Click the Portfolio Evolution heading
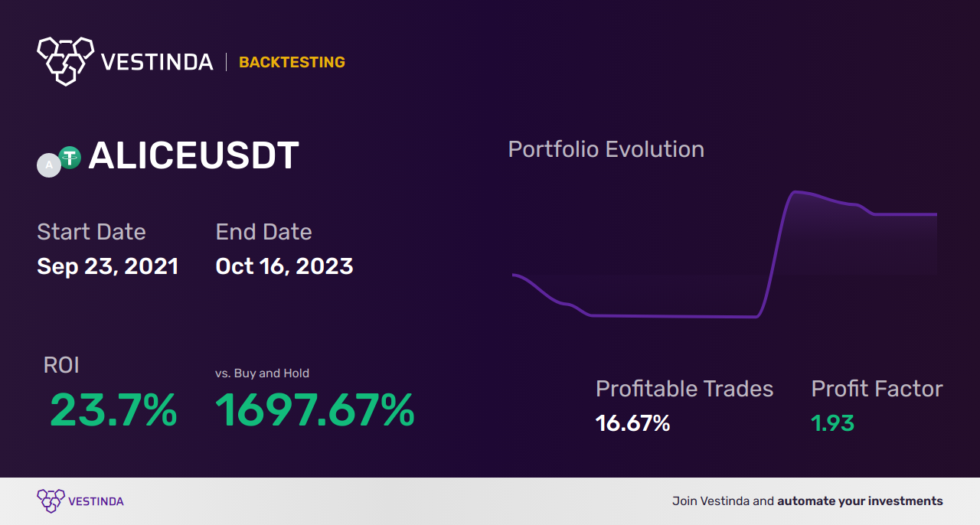980x525 pixels. [x=606, y=148]
